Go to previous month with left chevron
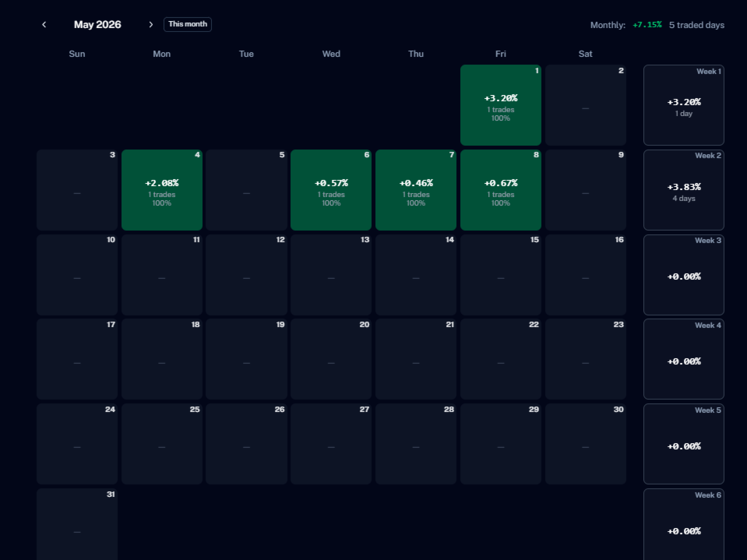Image resolution: width=747 pixels, height=560 pixels. point(44,24)
